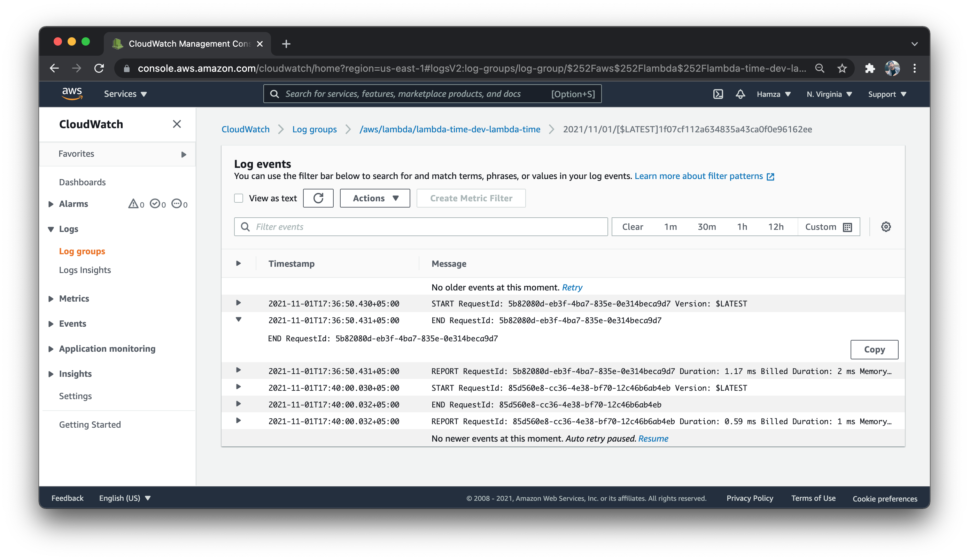The width and height of the screenshot is (969, 560).
Task: Close the CloudWatch Management Console tab
Action: 260,44
